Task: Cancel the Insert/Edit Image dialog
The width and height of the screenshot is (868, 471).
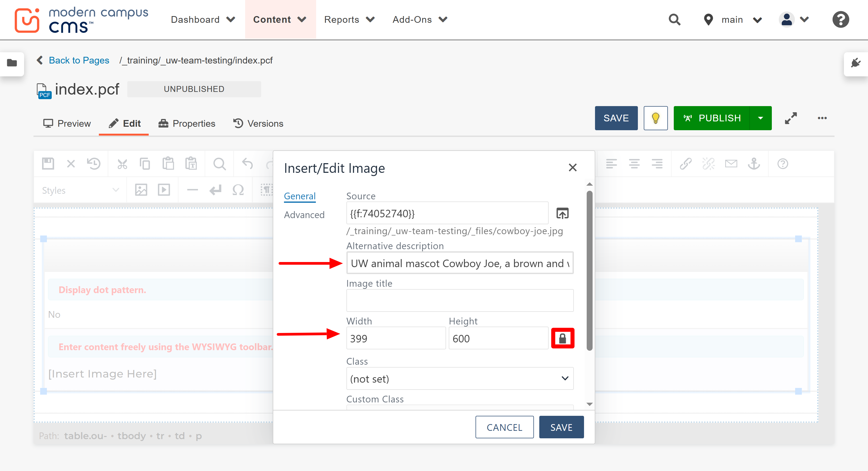Action: pyautogui.click(x=504, y=427)
